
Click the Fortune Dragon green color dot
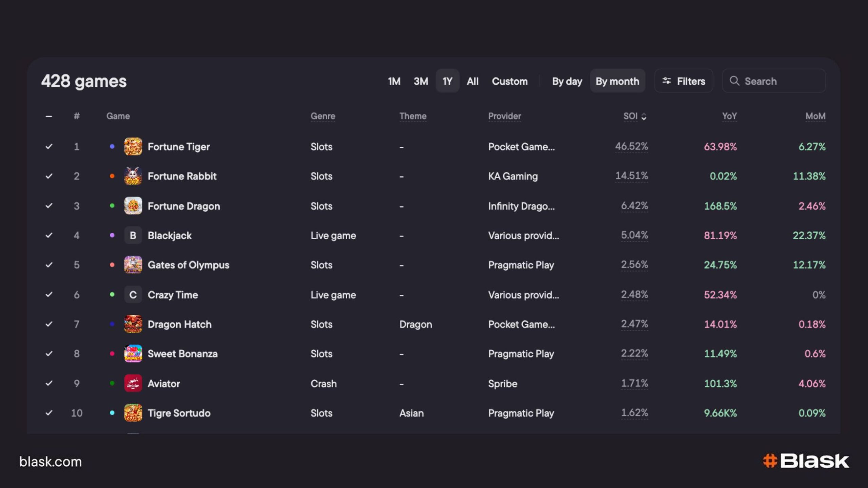click(112, 206)
